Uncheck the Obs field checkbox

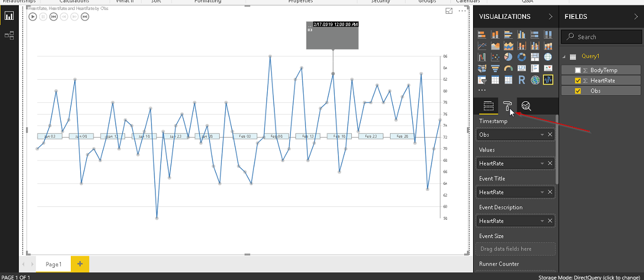(x=578, y=91)
